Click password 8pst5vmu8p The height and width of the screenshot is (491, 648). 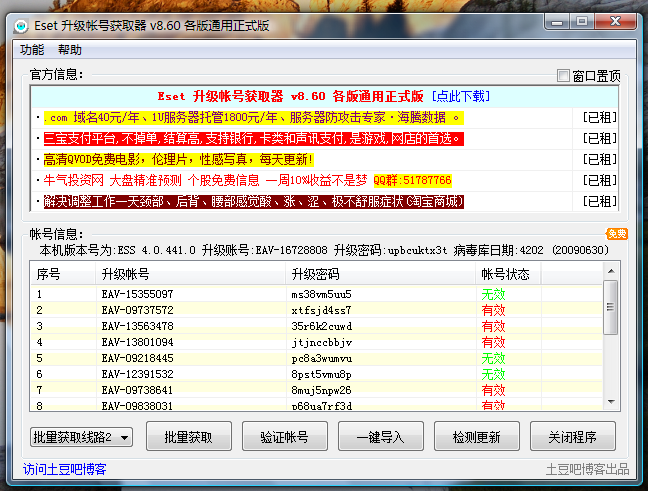point(322,374)
